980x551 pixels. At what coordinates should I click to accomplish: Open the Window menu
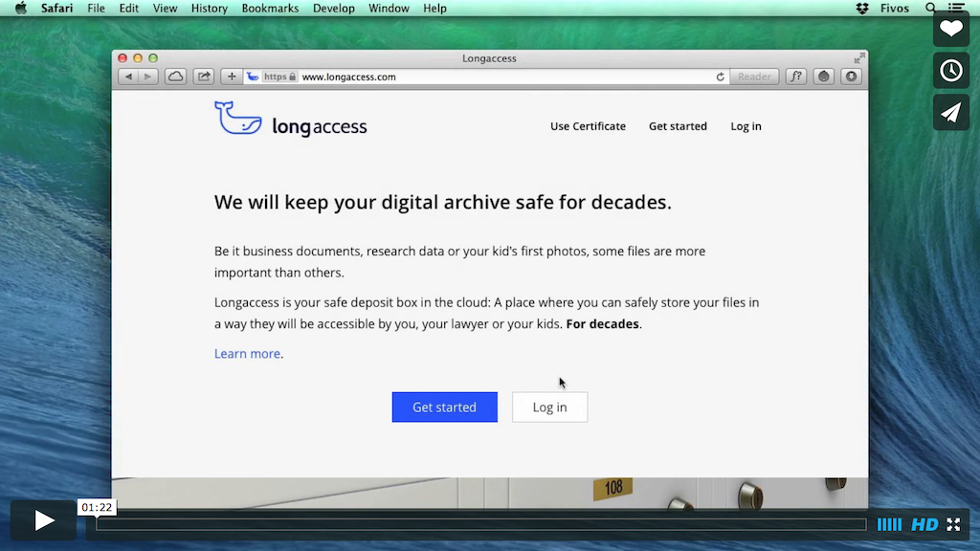point(389,8)
